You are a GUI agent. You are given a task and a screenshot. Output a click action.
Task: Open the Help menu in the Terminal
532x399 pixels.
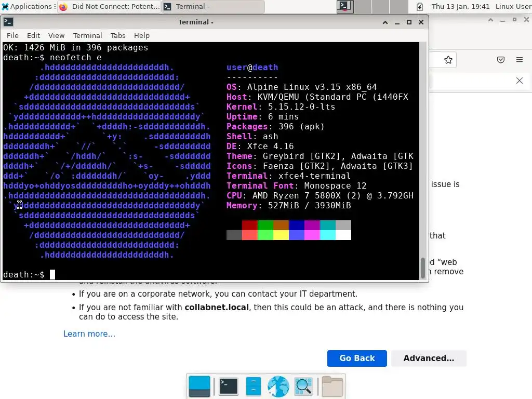pos(142,36)
